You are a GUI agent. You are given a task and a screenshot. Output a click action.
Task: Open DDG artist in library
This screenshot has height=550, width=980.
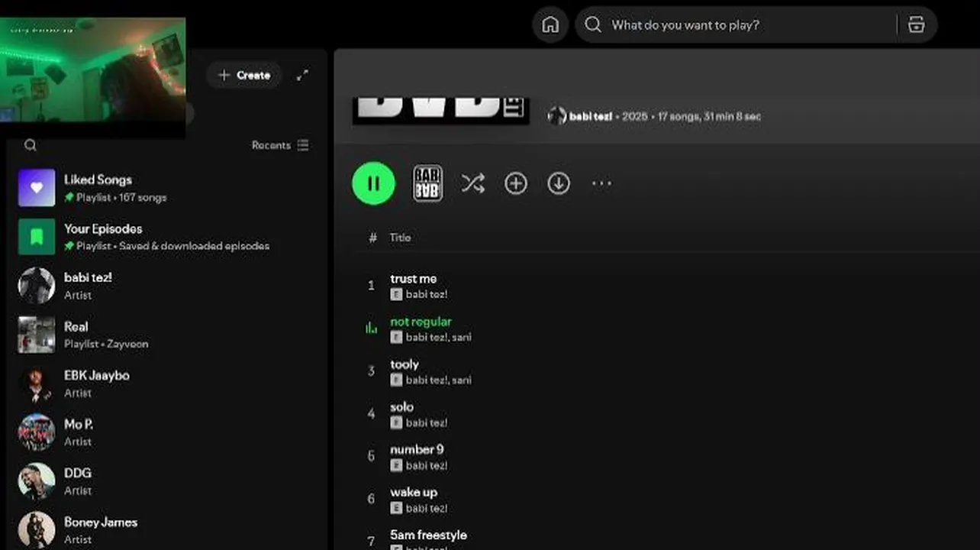(165, 481)
